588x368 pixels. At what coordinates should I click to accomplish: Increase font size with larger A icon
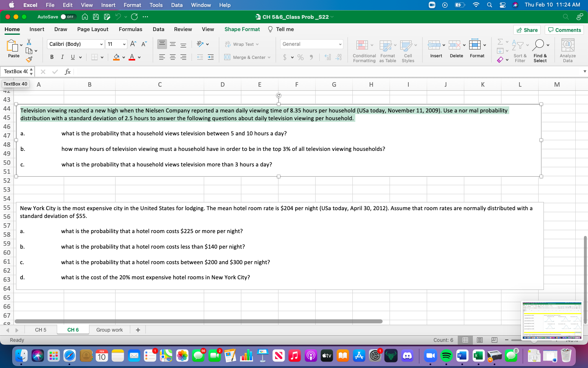pyautogui.click(x=133, y=44)
